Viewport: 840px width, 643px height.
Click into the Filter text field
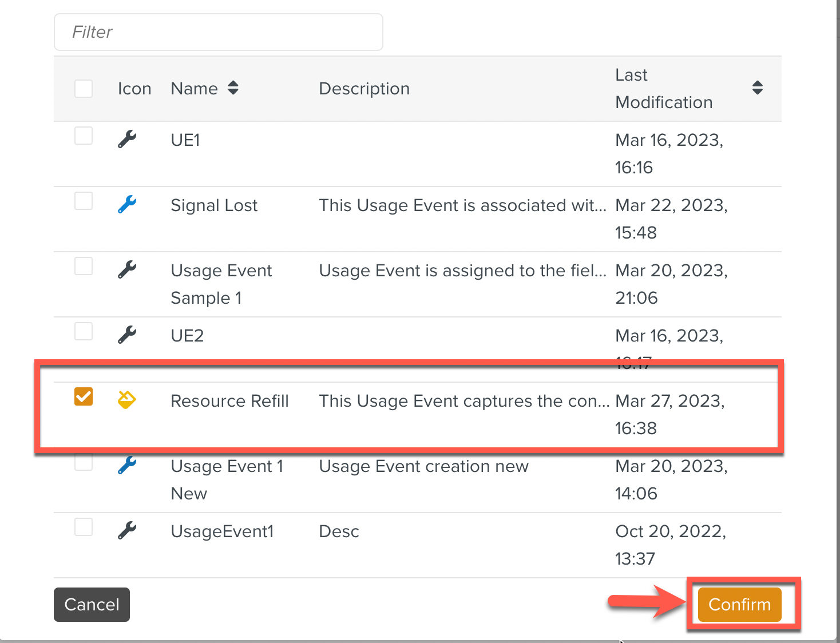coord(218,32)
